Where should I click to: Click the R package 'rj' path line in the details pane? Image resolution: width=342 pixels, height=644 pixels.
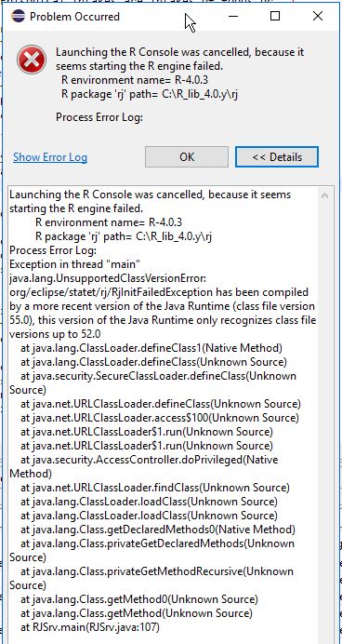(124, 236)
